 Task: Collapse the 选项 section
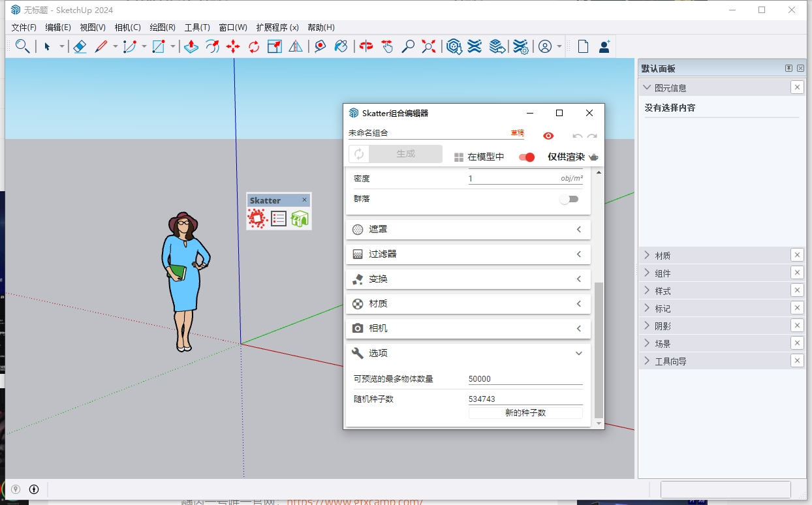tap(468, 353)
